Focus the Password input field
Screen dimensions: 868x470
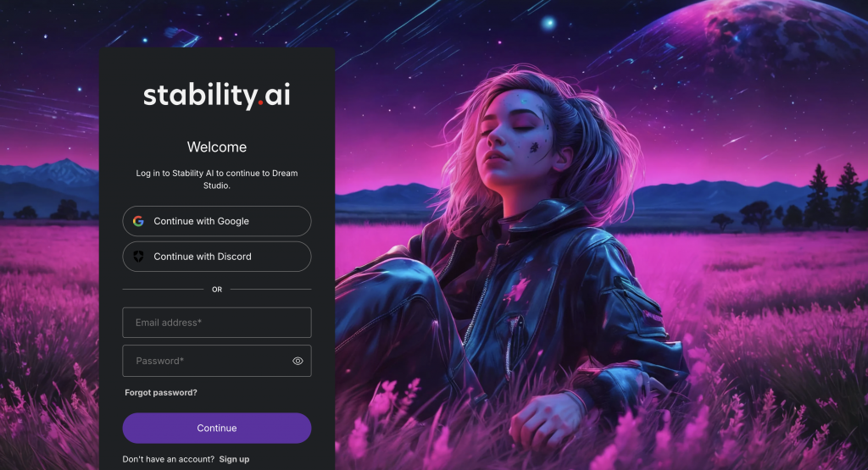point(217,361)
